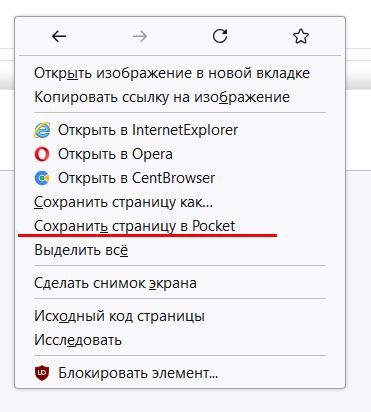Screen dimensions: 371x412
Task: Go back using the left arrow icon
Action: [59, 36]
